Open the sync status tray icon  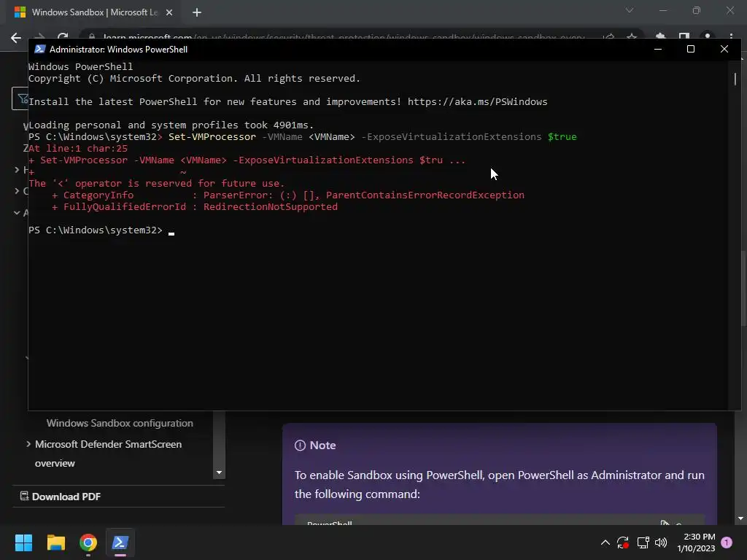click(x=623, y=542)
